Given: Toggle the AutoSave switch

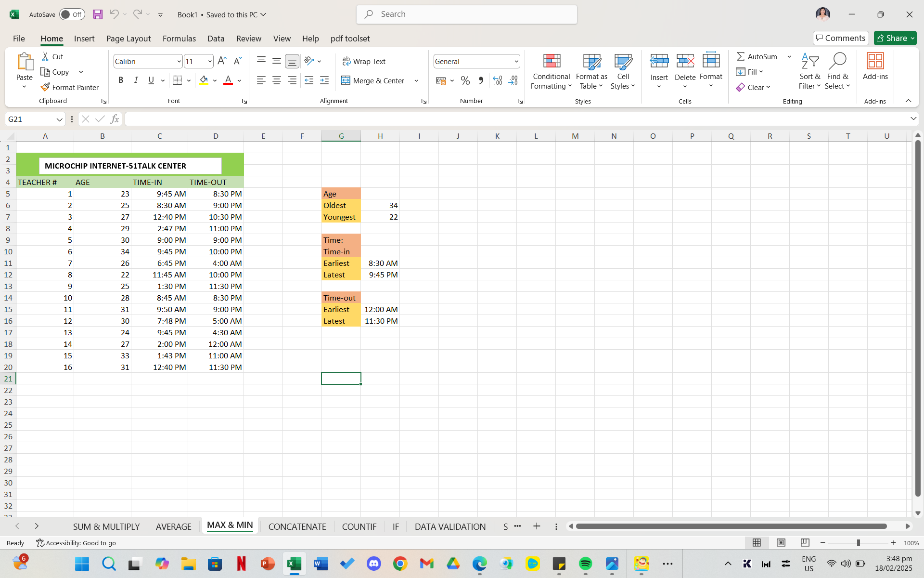Looking at the screenshot, I should pos(72,14).
